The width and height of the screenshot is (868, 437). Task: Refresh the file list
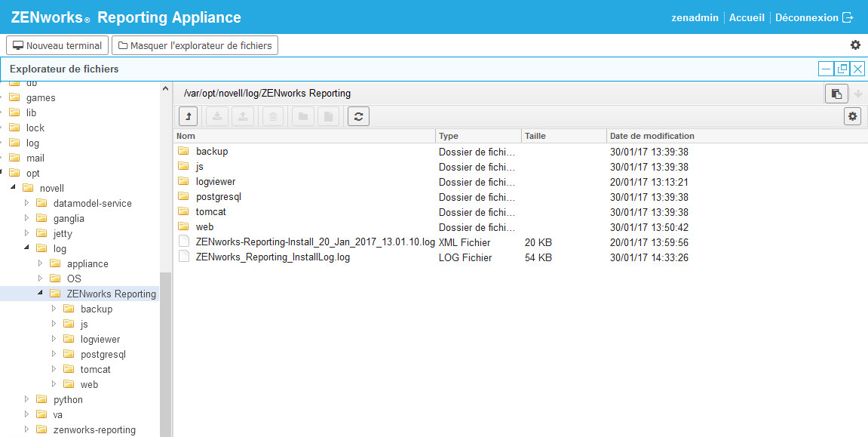(358, 116)
